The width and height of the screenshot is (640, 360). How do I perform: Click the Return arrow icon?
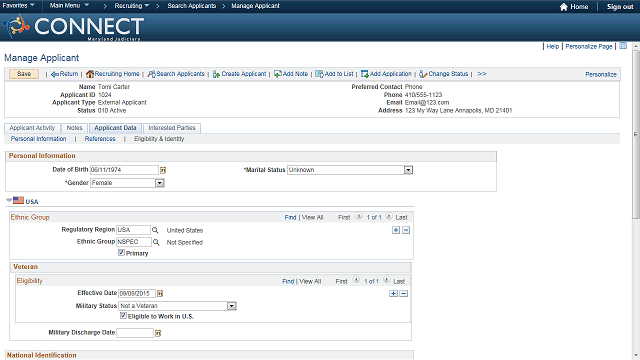coord(55,74)
